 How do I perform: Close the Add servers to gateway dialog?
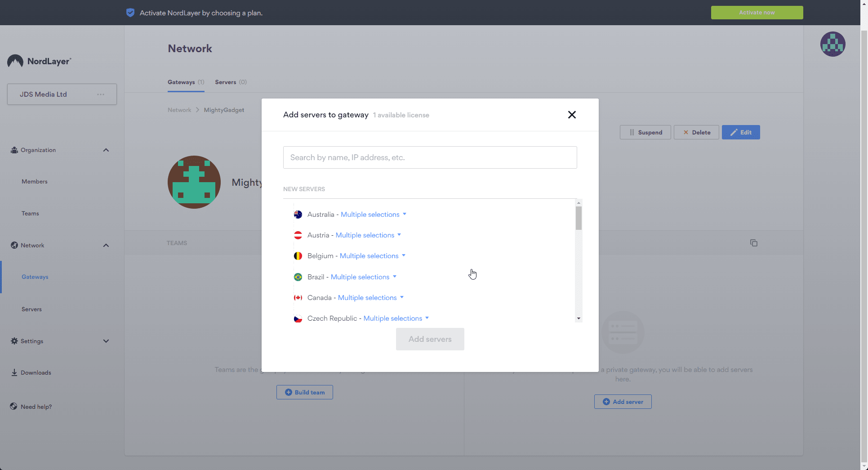click(571, 115)
